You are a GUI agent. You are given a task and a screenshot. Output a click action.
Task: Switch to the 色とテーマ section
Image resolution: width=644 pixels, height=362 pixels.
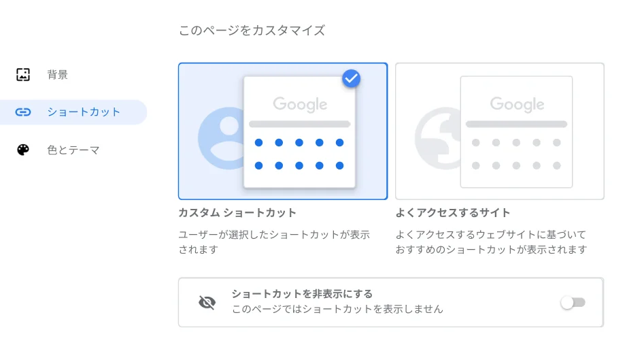click(73, 150)
